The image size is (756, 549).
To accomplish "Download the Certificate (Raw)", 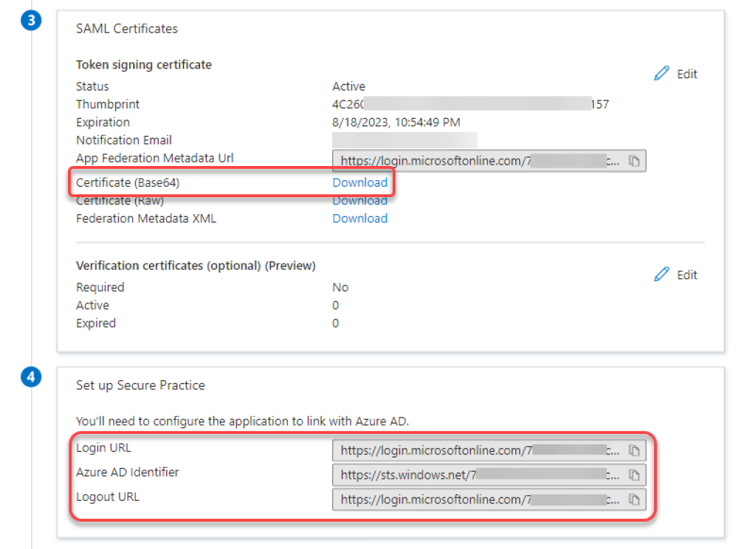I will tap(360, 201).
